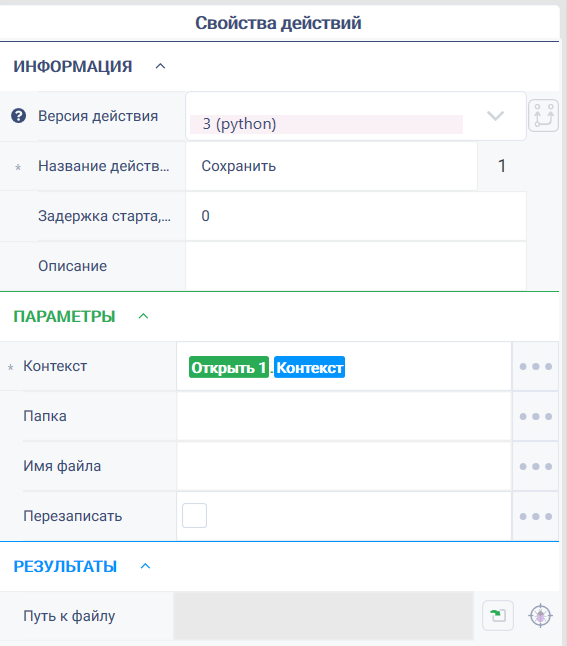The image size is (567, 646).
Task: Collapse the ИНФОРМАЦИЯ section
Action: [x=160, y=66]
